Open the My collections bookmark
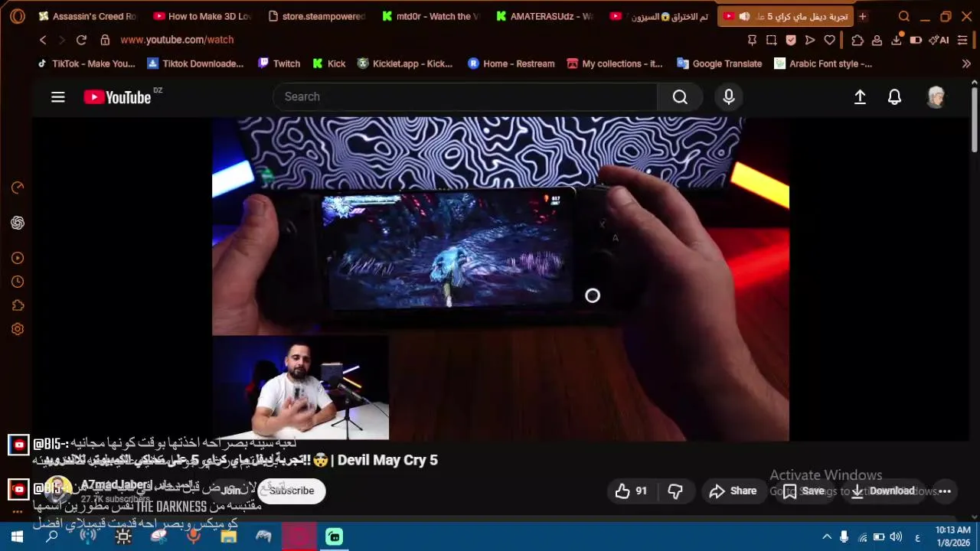This screenshot has width=980, height=551. pyautogui.click(x=614, y=64)
